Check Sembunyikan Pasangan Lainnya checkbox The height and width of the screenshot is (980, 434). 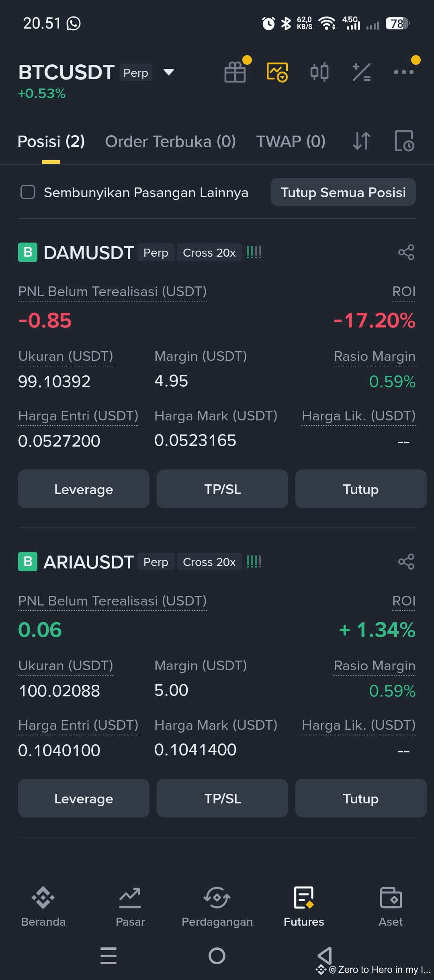tap(28, 192)
